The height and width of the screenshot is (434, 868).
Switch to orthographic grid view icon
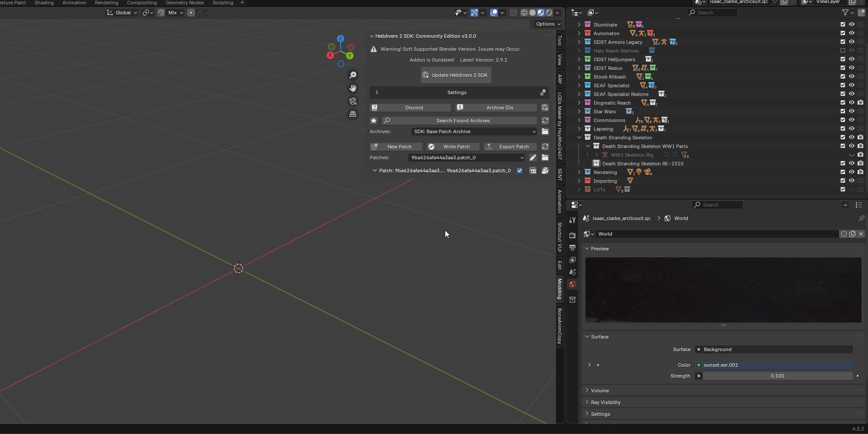[353, 114]
